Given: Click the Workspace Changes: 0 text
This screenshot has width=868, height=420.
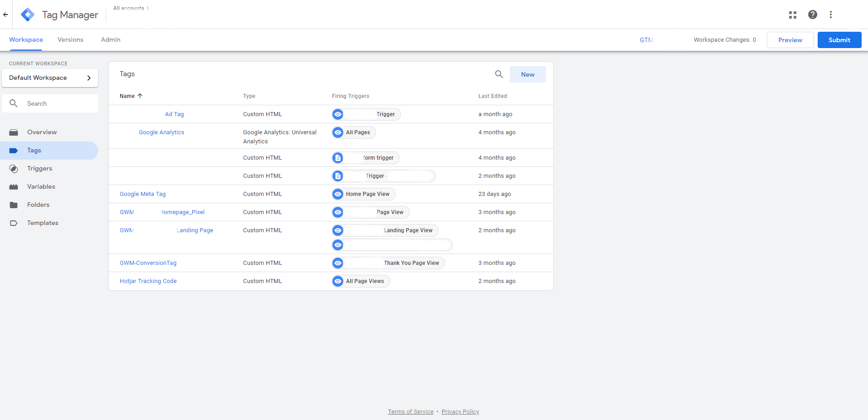Looking at the screenshot, I should [725, 40].
